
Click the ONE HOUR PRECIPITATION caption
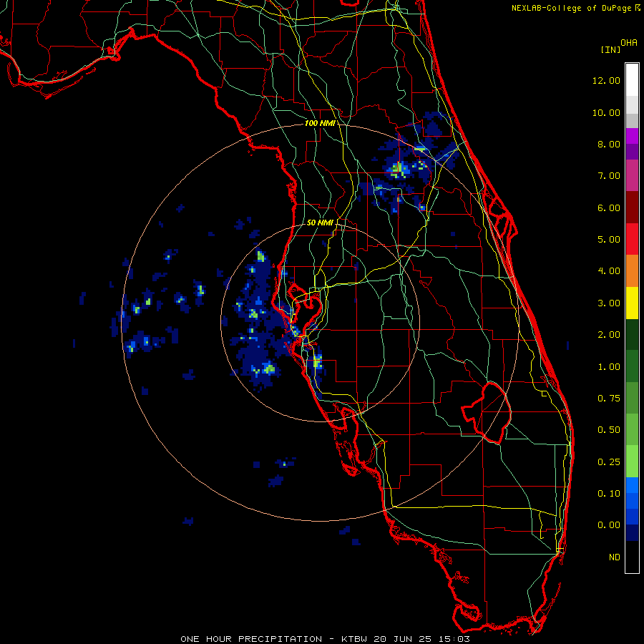(251, 639)
